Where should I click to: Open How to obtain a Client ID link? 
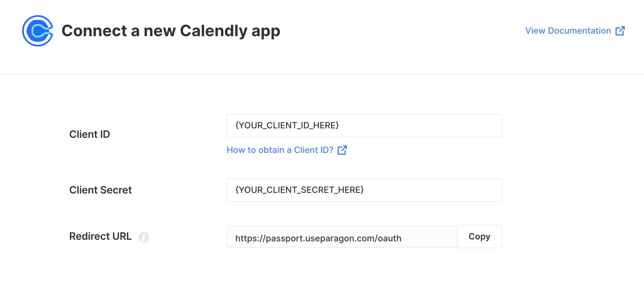[287, 150]
